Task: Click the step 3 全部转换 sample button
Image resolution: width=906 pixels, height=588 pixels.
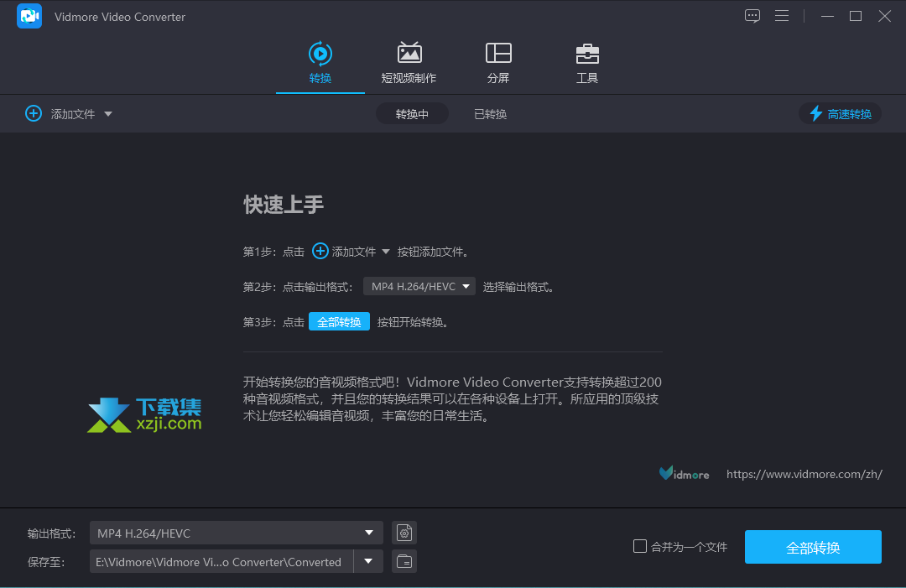Action: click(x=339, y=322)
